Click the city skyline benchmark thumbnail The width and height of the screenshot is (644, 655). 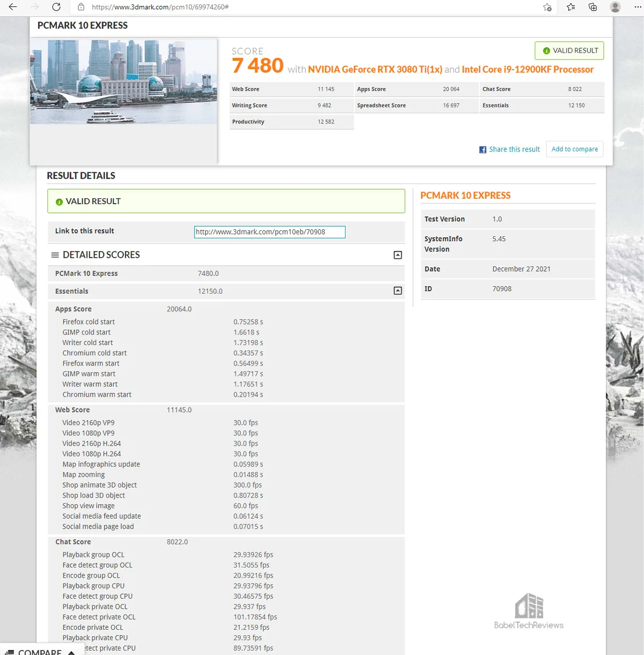click(x=123, y=81)
